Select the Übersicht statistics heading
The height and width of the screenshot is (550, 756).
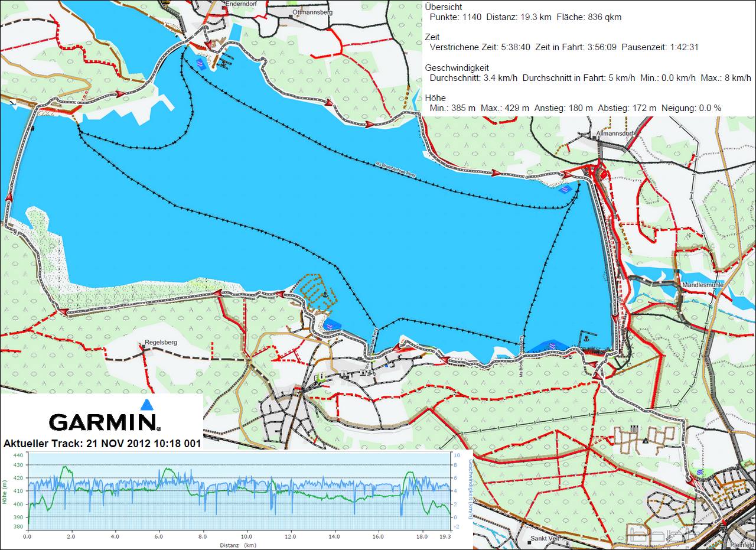pyautogui.click(x=444, y=6)
